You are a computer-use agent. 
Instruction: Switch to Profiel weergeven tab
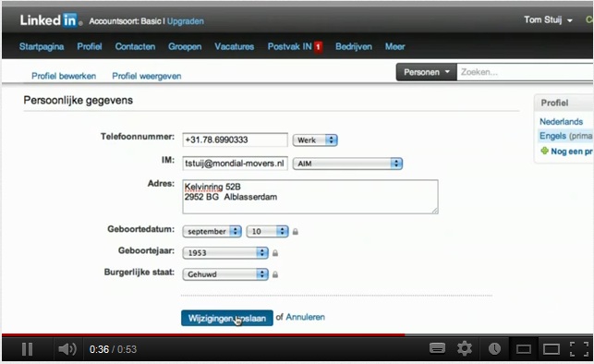point(147,76)
